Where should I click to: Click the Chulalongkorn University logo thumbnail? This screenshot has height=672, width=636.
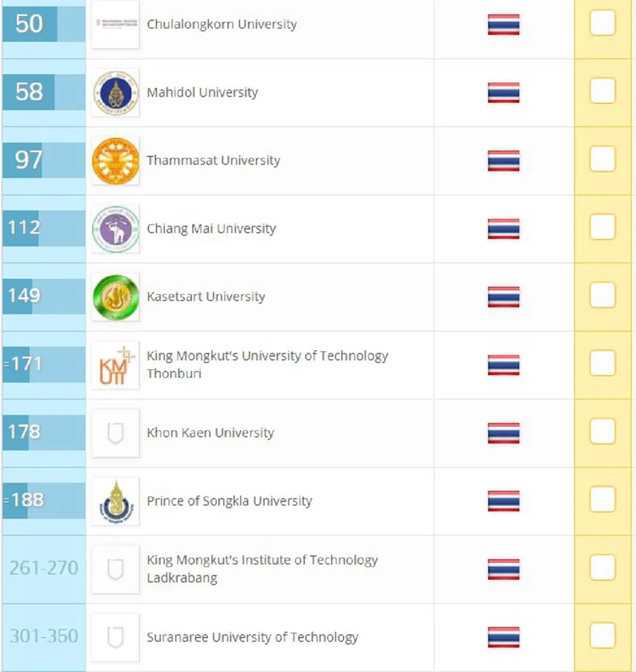116,24
